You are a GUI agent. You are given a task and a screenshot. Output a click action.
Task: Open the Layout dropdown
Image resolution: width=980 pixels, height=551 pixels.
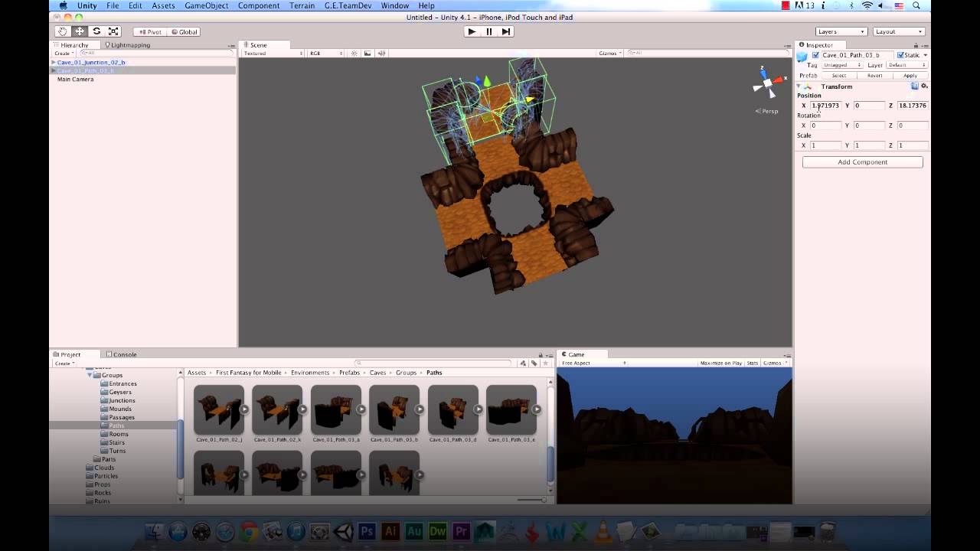pos(899,31)
